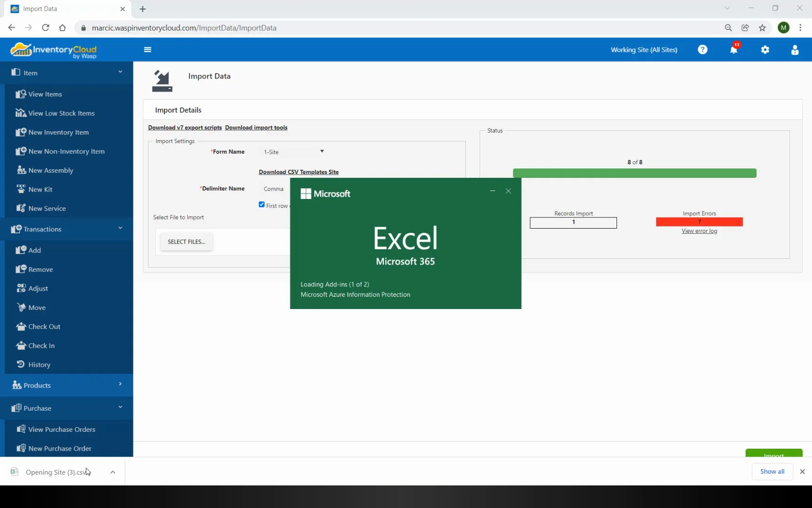Screen dimensions: 812x508
Task: Open New Assembly in sidebar
Action: pos(51,170)
